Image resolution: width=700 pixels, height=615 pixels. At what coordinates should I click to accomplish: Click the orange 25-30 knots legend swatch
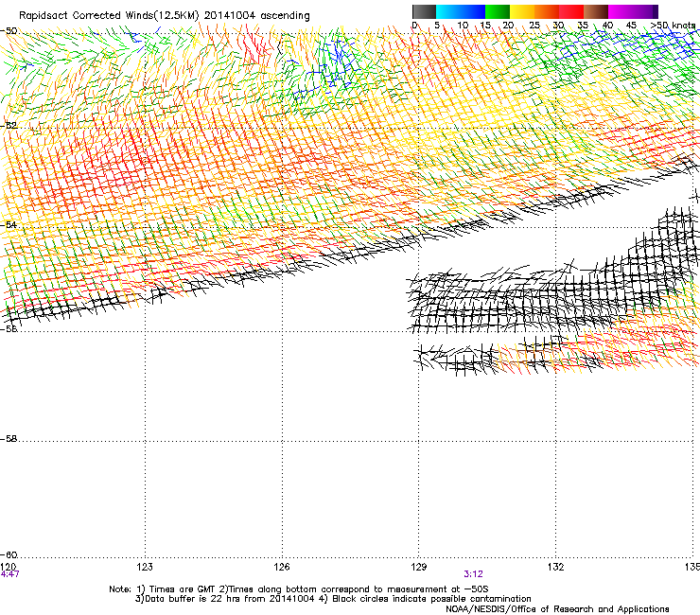tap(547, 11)
